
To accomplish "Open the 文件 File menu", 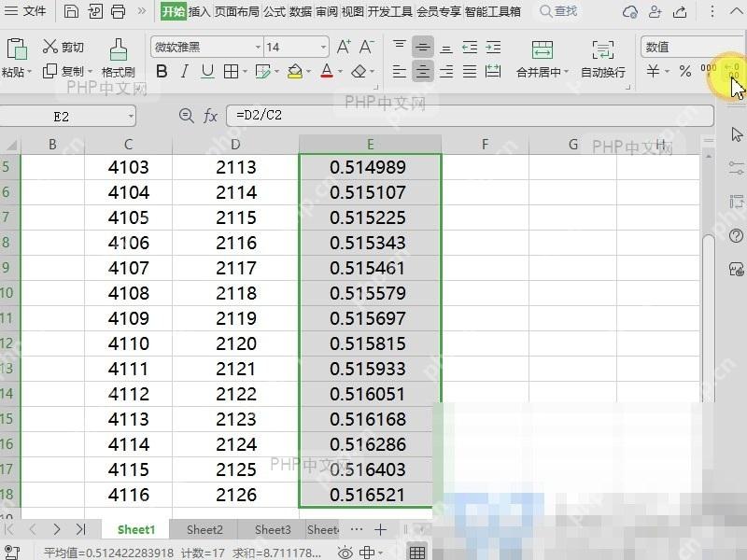I will [x=26, y=11].
